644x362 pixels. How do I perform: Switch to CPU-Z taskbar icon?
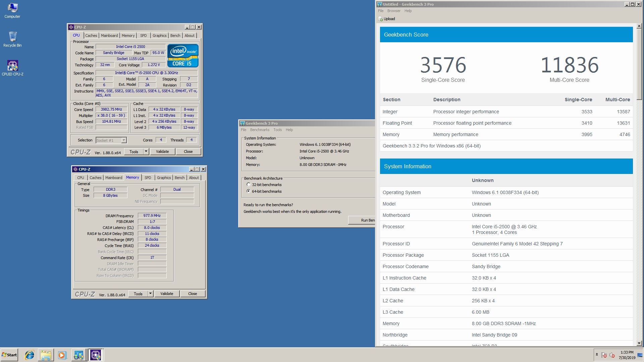pos(96,355)
